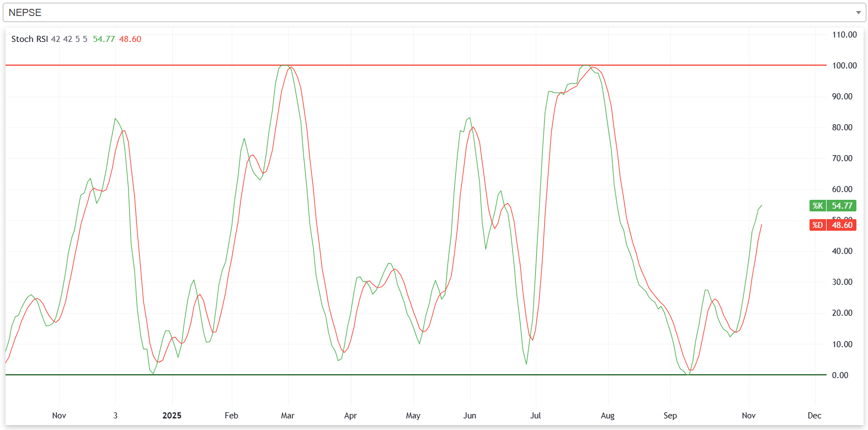
Task: Click the 110.00 label on the value axis
Action: [844, 35]
